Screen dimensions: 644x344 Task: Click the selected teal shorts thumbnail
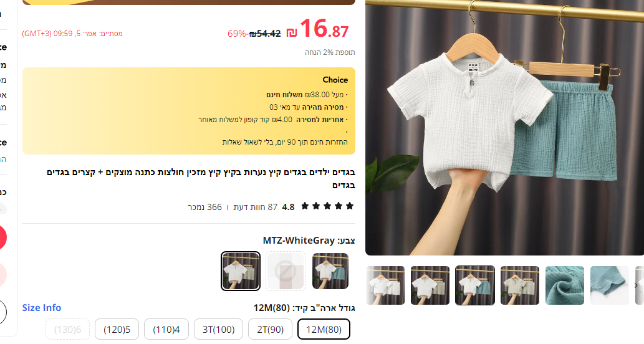point(475,285)
